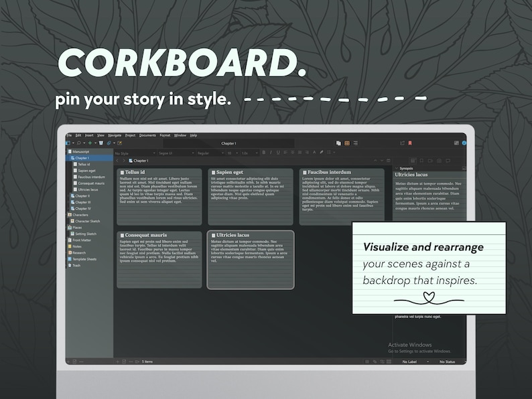
Task: Click the editor back navigation arrow
Action: point(117,161)
